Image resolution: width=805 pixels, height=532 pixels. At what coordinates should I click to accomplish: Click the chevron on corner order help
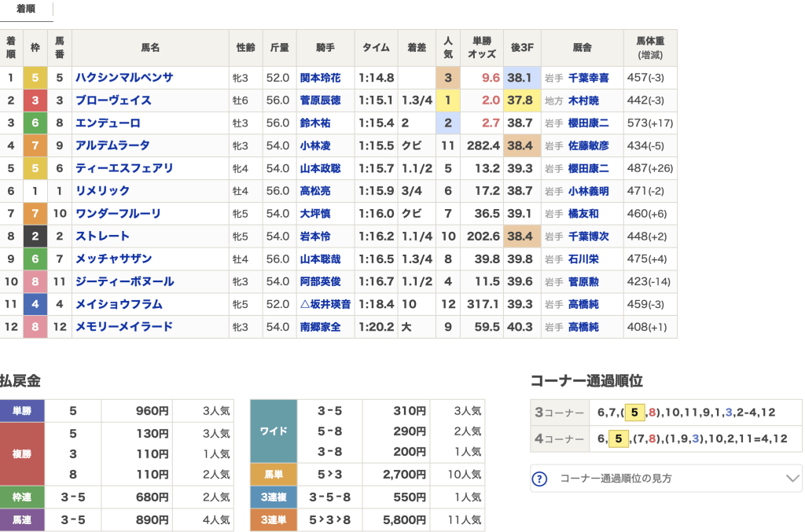[x=792, y=478]
